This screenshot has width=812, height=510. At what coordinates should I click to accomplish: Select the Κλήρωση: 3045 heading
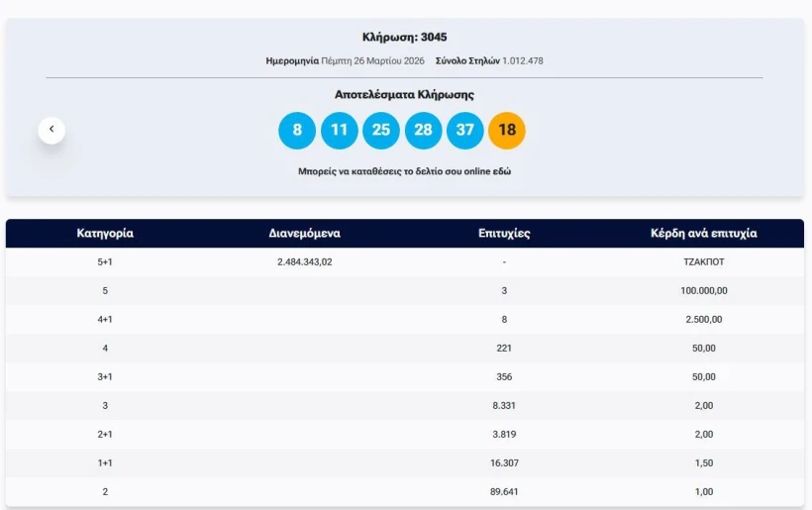pyautogui.click(x=404, y=38)
